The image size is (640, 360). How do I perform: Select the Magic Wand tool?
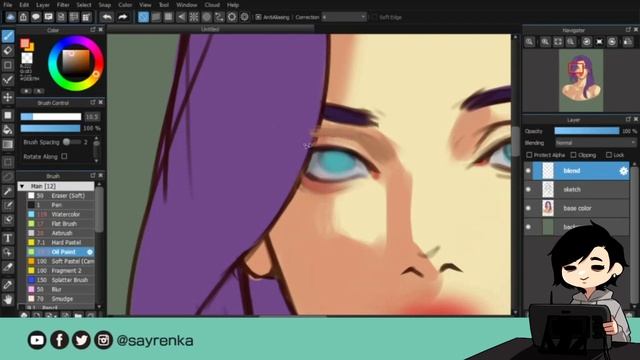point(8,191)
